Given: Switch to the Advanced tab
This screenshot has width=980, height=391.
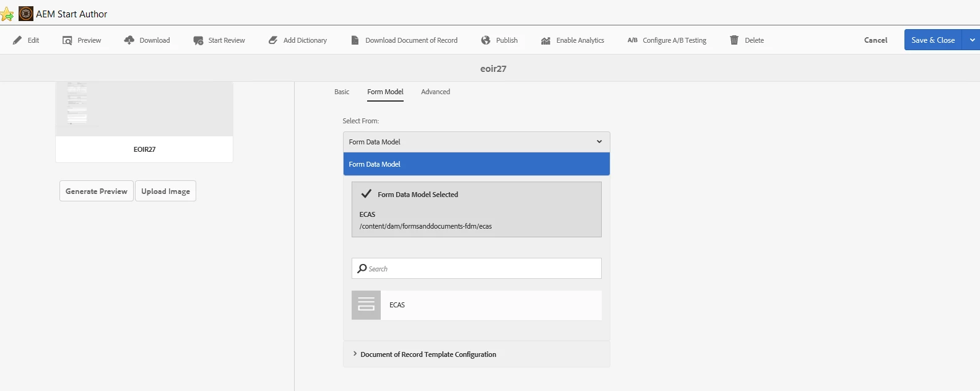Looking at the screenshot, I should coord(435,92).
